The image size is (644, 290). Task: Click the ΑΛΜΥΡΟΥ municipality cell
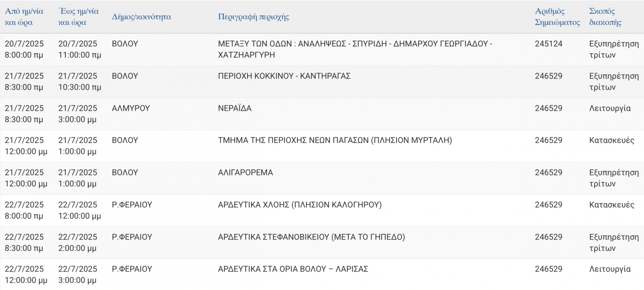click(x=131, y=108)
